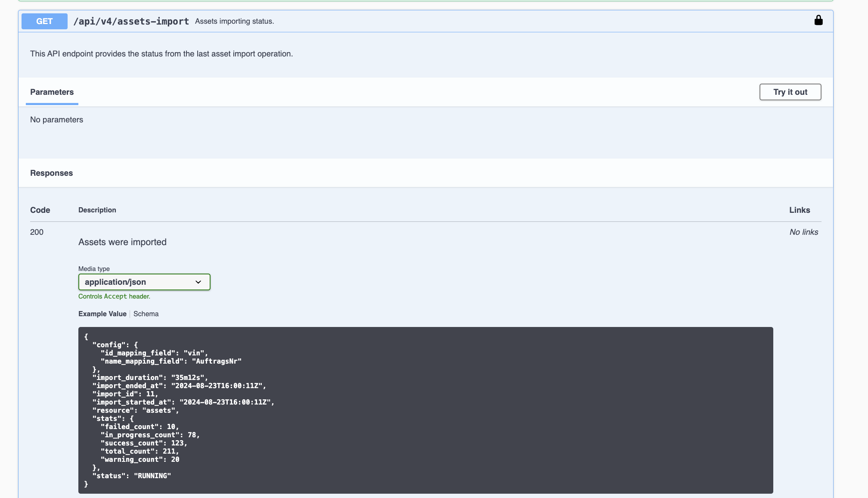Click the 'Assets importing status.' summary text
Viewport: 868px width, 498px height.
[x=234, y=21]
